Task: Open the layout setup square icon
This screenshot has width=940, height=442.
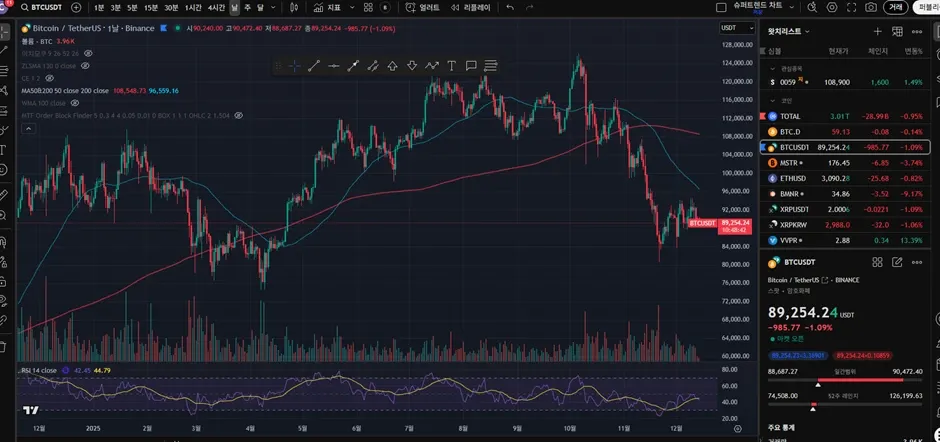Action: [721, 7]
